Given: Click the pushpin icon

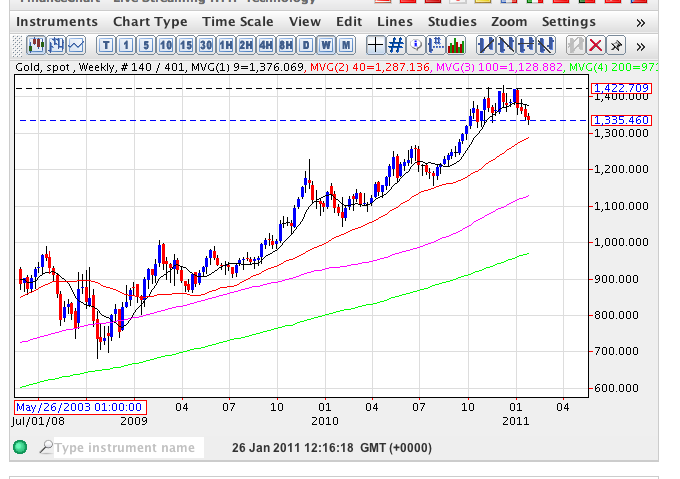Looking at the screenshot, I should [616, 45].
